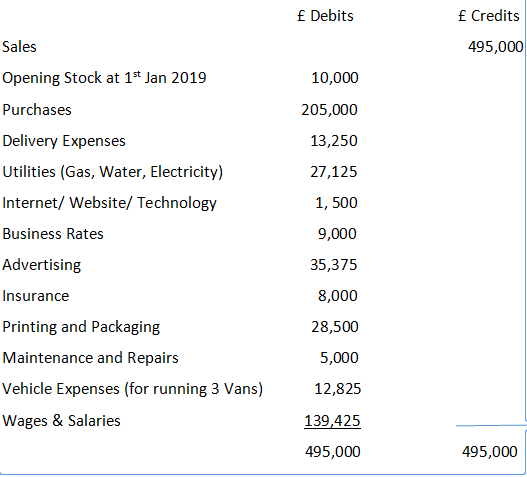Click the debits total 495,000
This screenshot has height=477, width=527.
[x=333, y=451]
